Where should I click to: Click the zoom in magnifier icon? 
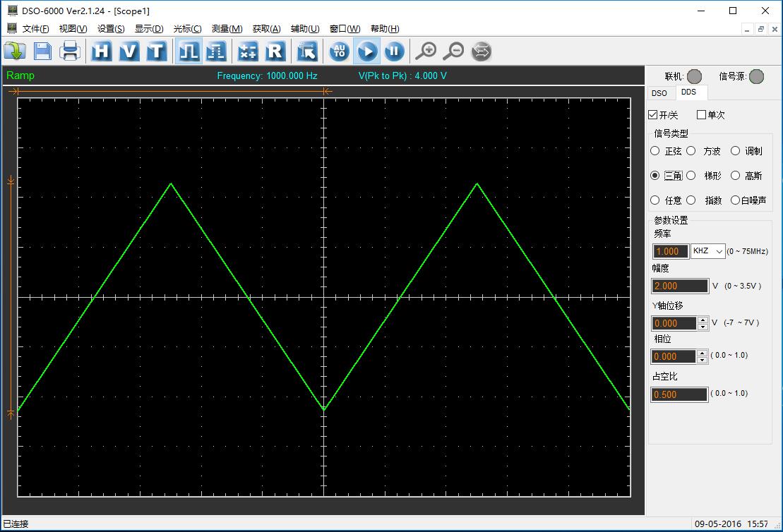pyautogui.click(x=426, y=51)
